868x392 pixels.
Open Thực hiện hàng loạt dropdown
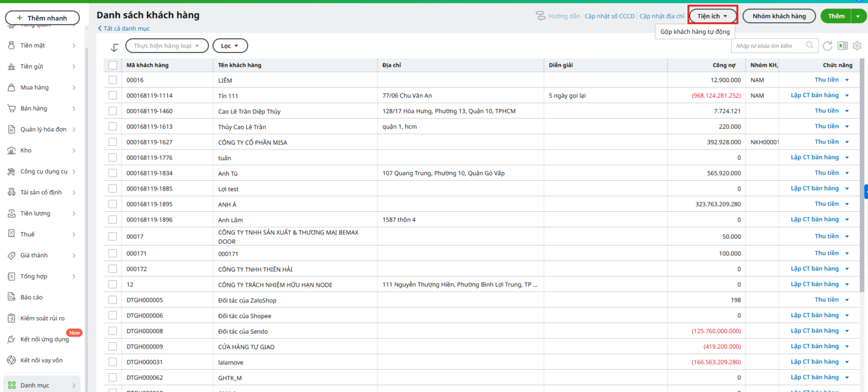click(167, 46)
